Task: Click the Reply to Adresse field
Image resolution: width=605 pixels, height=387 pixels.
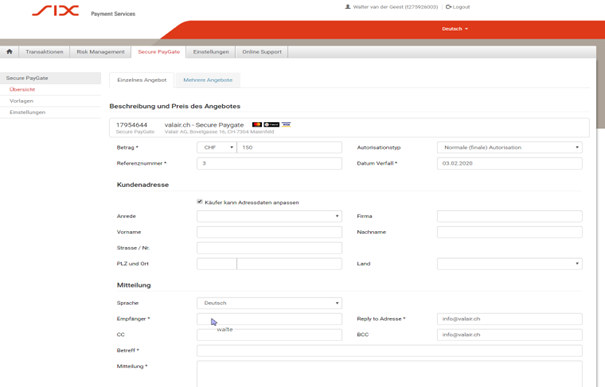Action: coord(509,319)
